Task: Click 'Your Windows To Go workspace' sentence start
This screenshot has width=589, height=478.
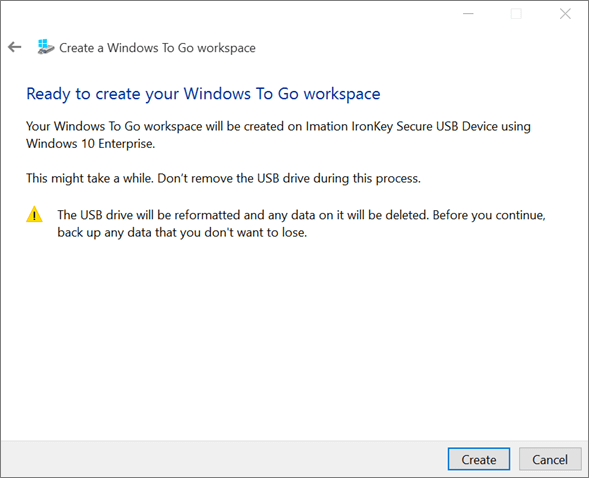Action: coord(114,126)
